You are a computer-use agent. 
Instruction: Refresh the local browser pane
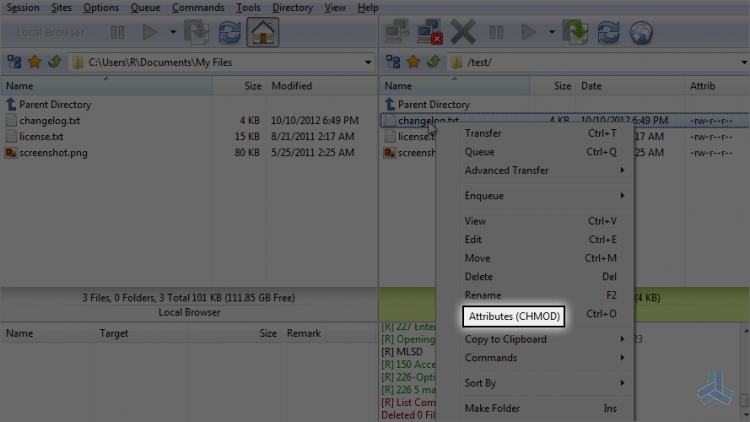pyautogui.click(x=230, y=33)
